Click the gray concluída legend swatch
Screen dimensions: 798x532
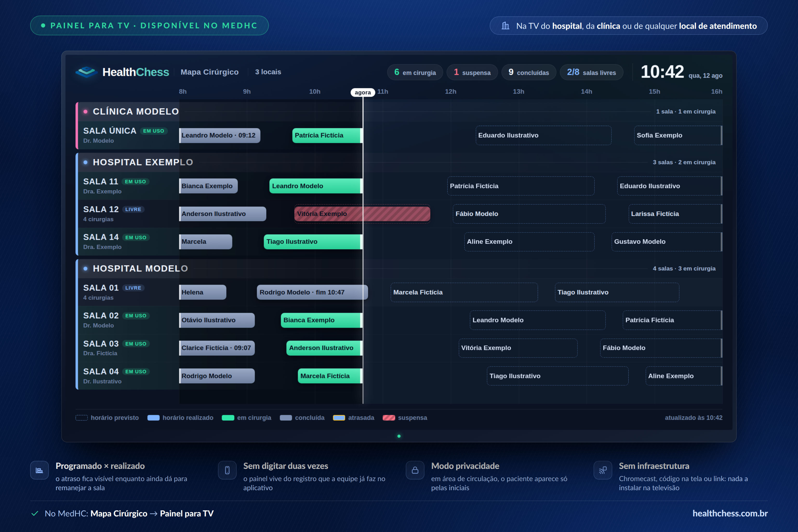(286, 418)
